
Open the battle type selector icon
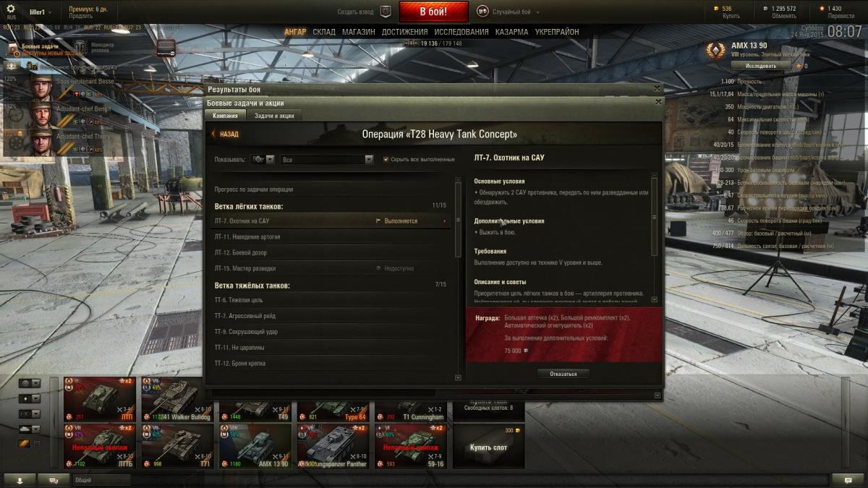[482, 12]
